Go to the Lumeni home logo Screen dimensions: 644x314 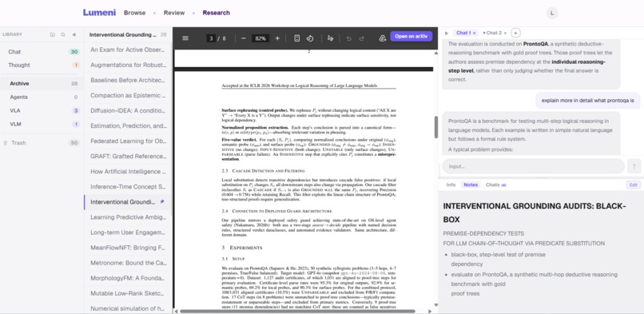pos(99,12)
